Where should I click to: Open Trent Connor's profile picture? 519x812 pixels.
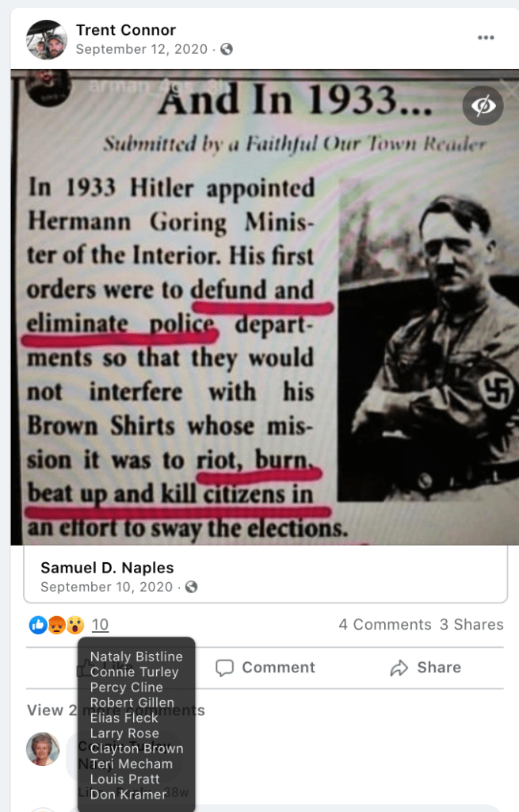47,40
